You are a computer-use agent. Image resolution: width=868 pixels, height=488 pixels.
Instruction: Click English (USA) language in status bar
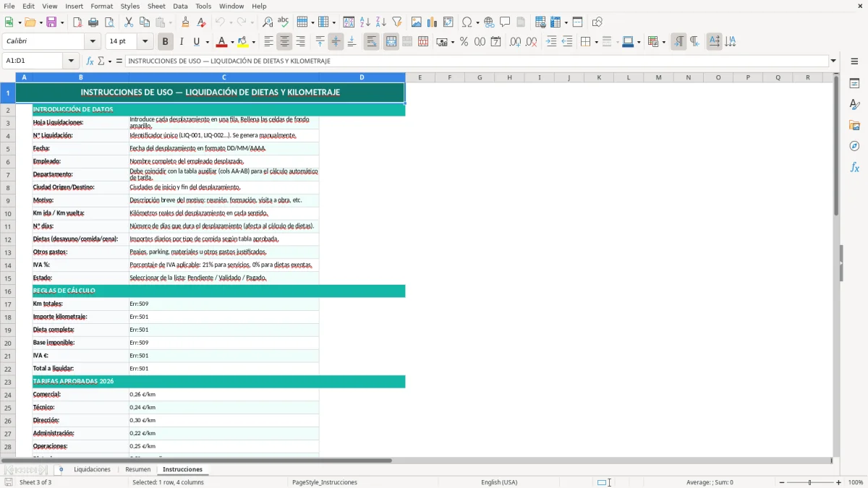coord(499,482)
